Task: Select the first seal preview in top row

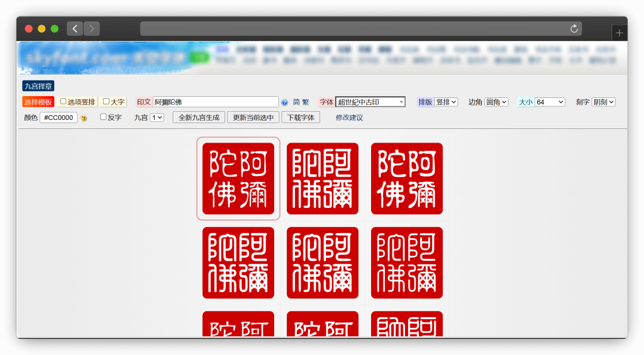Action: (238, 178)
